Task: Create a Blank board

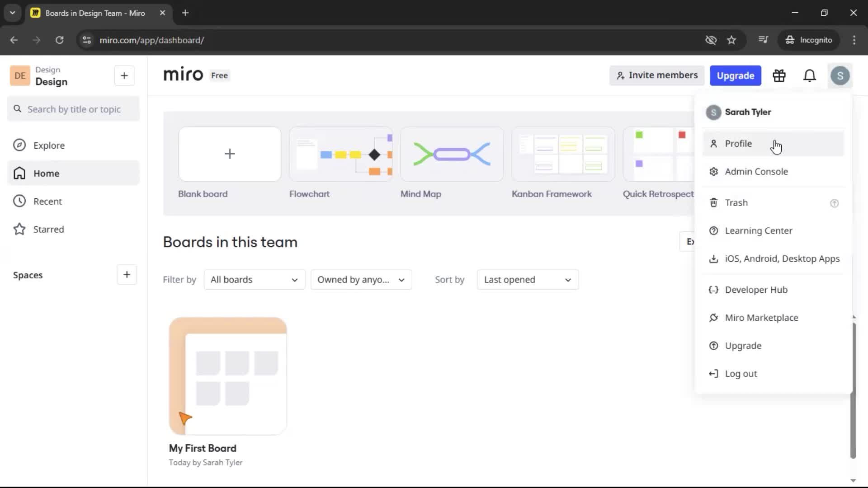Action: point(230,154)
